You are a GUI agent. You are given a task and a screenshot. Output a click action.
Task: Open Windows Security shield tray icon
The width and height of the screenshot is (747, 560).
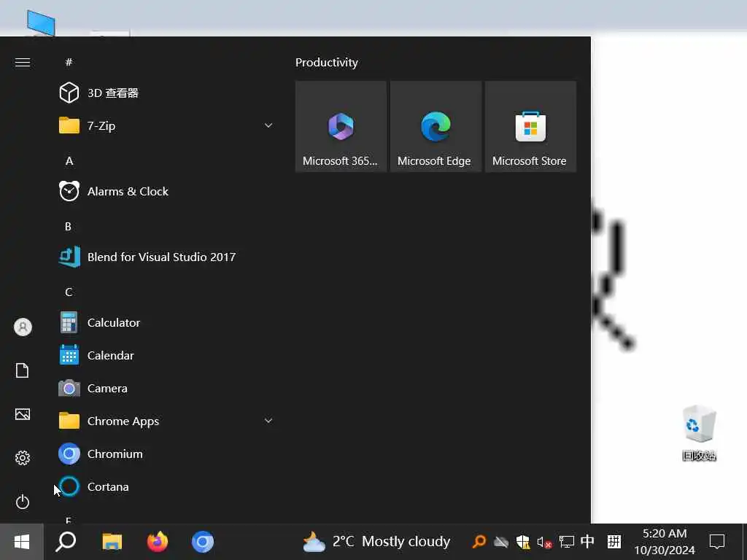(522, 542)
